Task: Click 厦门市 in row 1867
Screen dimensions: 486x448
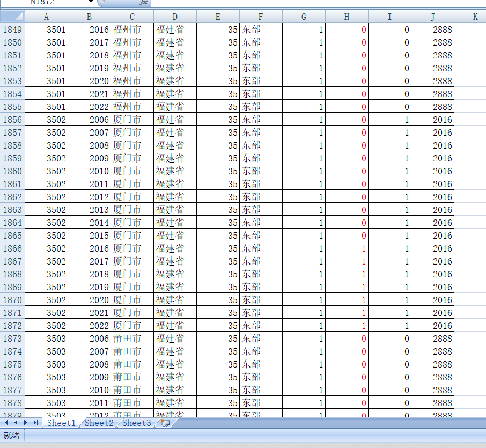Action: click(132, 261)
